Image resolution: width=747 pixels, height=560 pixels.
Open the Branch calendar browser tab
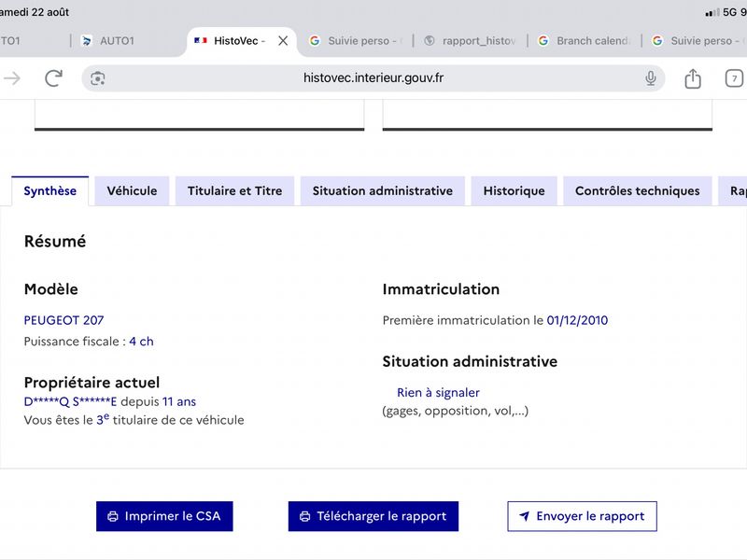[x=585, y=41]
